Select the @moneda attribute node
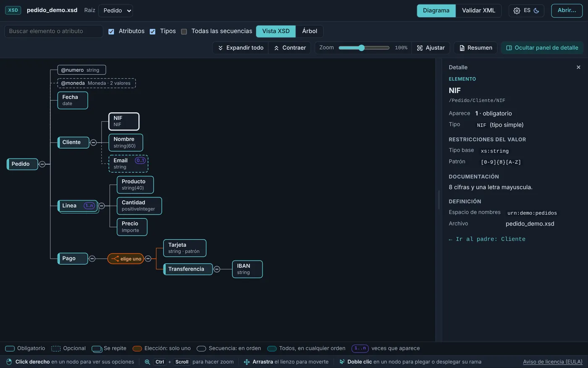The image size is (588, 368). [x=96, y=83]
